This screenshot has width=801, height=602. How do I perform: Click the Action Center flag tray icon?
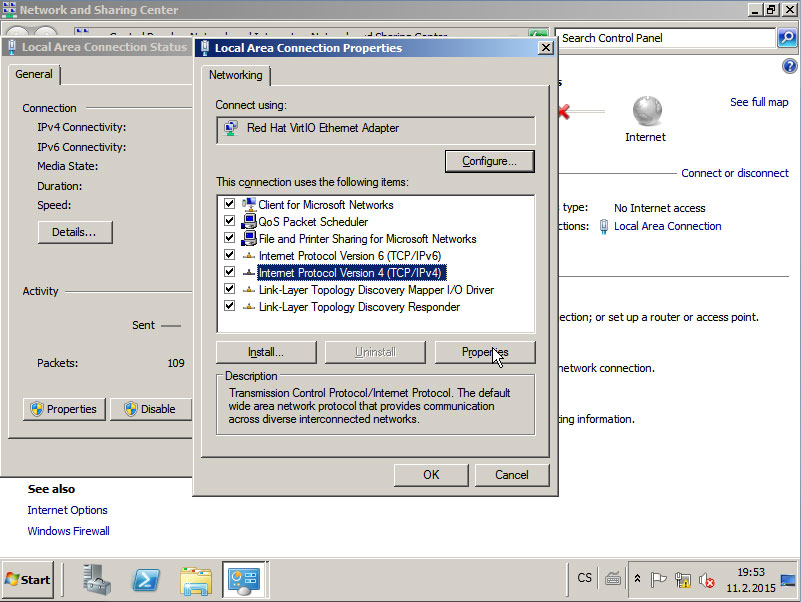[x=659, y=579]
